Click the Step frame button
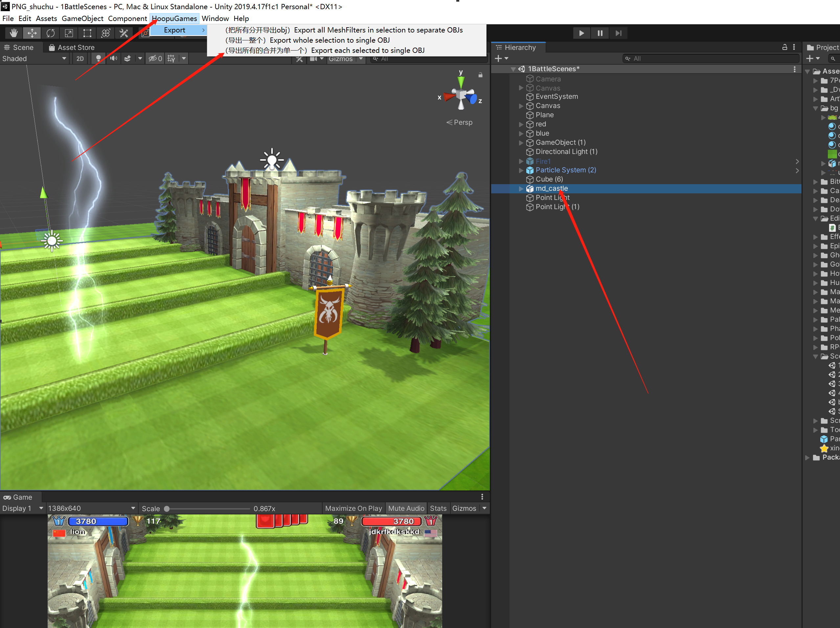Viewport: 840px width, 628px height. click(618, 33)
